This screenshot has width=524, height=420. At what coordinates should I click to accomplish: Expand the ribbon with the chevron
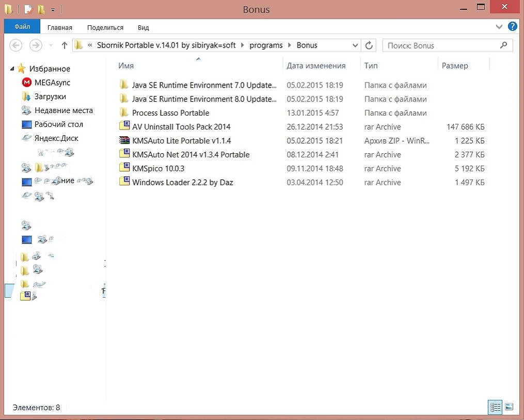coord(499,27)
